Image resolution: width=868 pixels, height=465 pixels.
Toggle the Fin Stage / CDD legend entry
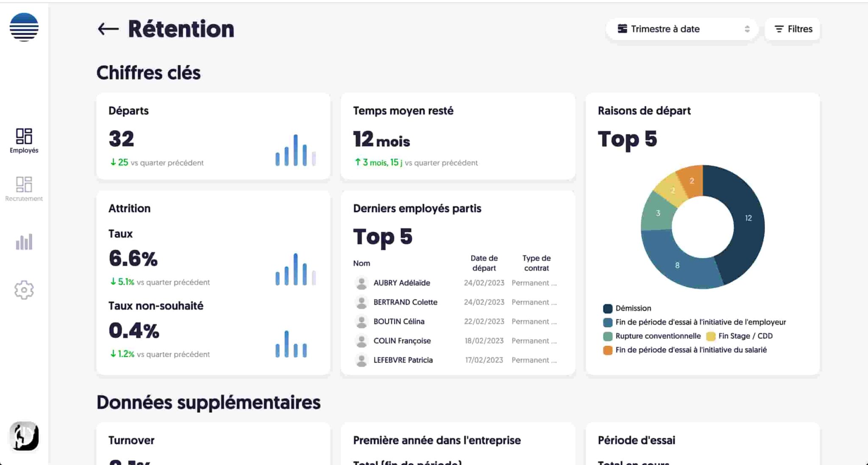pyautogui.click(x=745, y=336)
